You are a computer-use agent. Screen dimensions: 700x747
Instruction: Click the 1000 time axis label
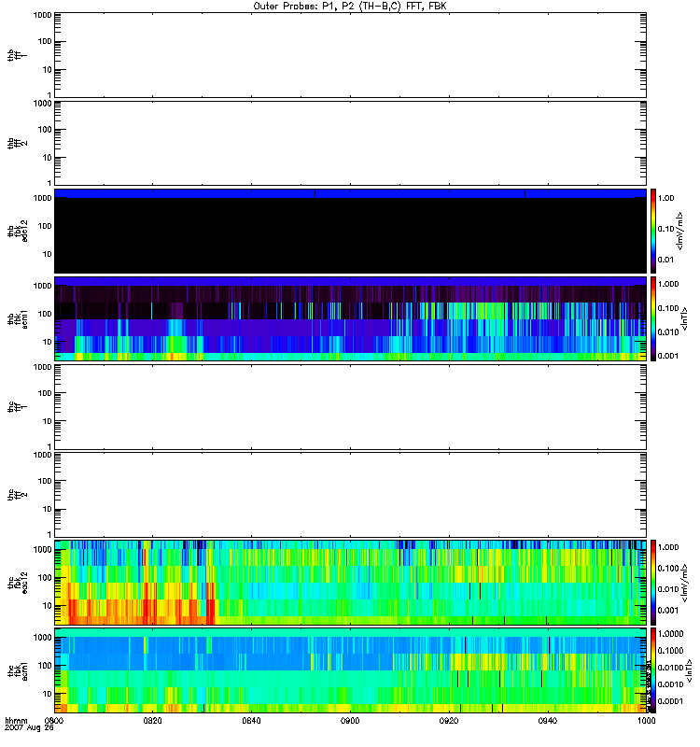coord(646,721)
